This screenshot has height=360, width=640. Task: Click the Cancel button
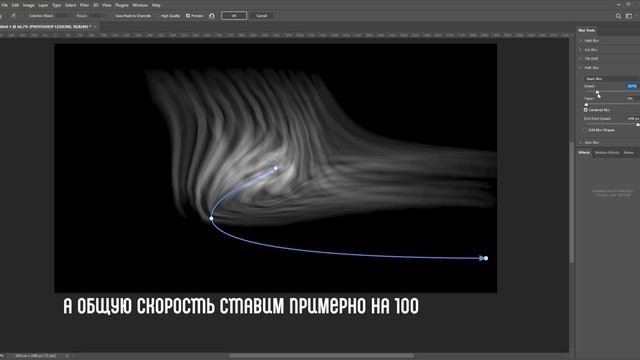tap(262, 16)
